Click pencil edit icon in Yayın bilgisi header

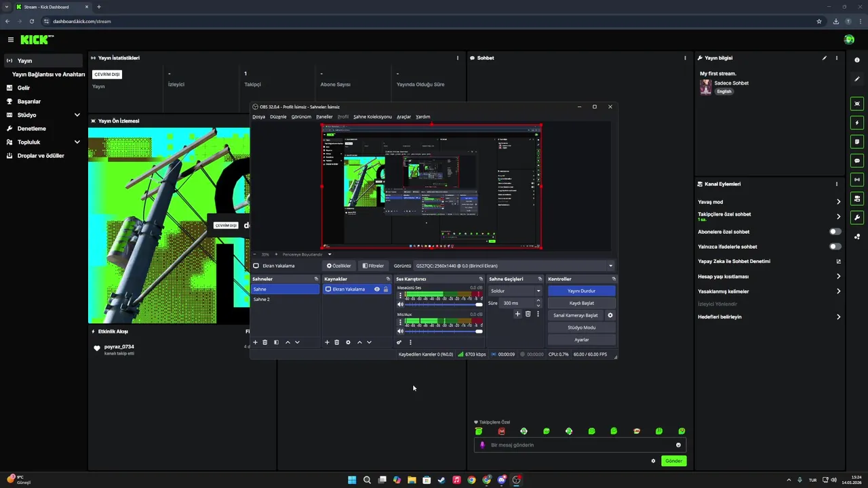[825, 58]
